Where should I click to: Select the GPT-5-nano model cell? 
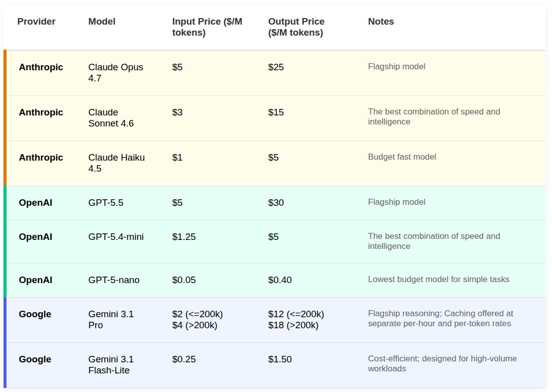tap(114, 280)
